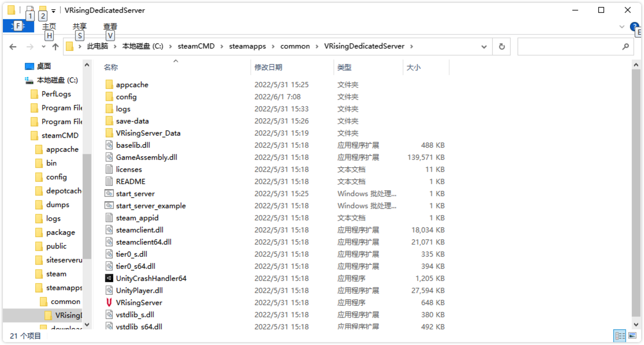Select steamCMD folder in the navigation tree
Image resolution: width=644 pixels, height=345 pixels.
pos(60,135)
